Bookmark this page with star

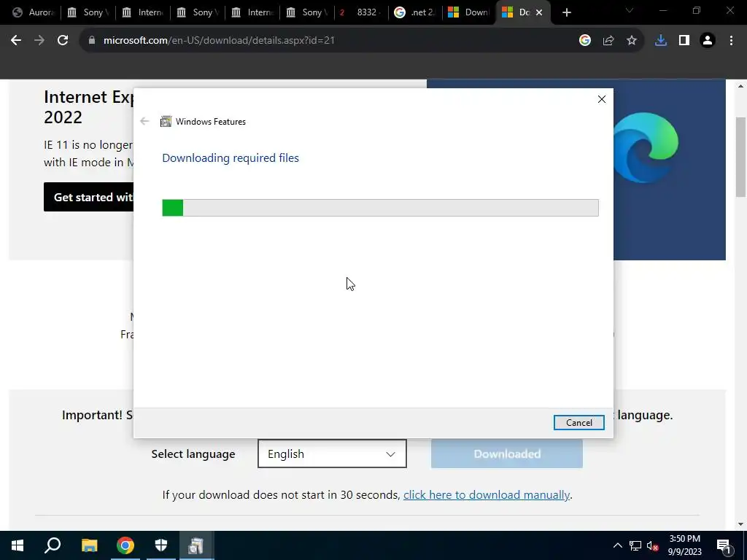click(x=632, y=41)
